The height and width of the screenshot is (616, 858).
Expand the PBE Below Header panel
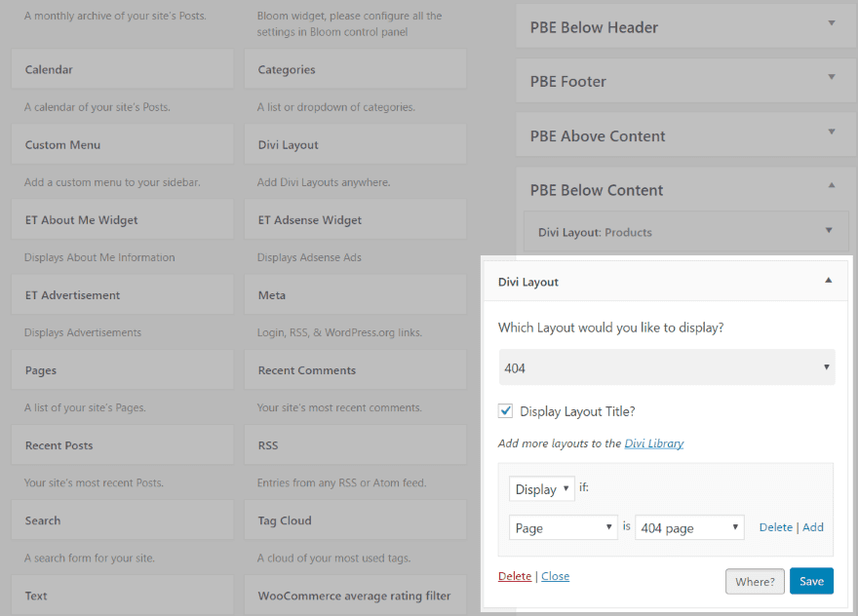[831, 23]
